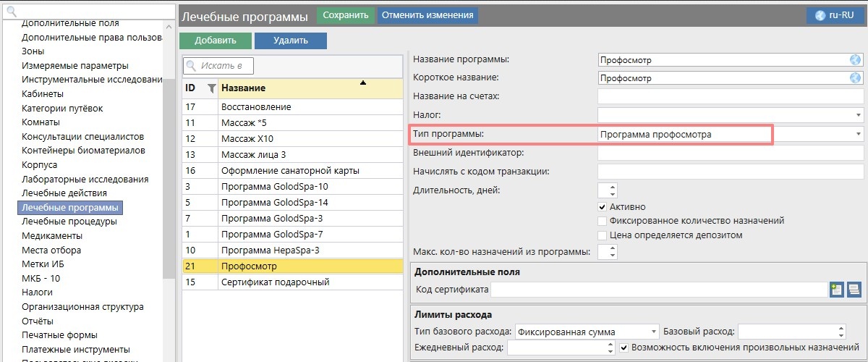Click the list icon right of Код сертификата

(854, 290)
